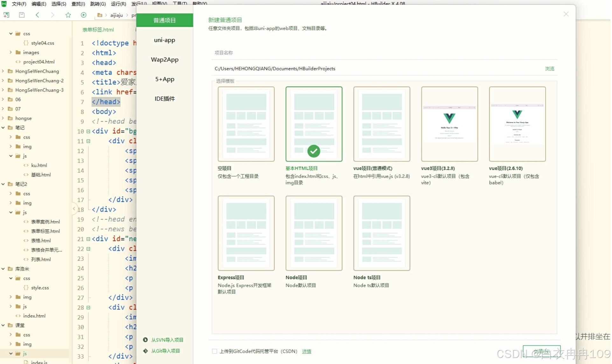Image resolution: width=612 pixels, height=364 pixels.
Task: Click the bookmark star toolbar icon
Action: [x=68, y=15]
